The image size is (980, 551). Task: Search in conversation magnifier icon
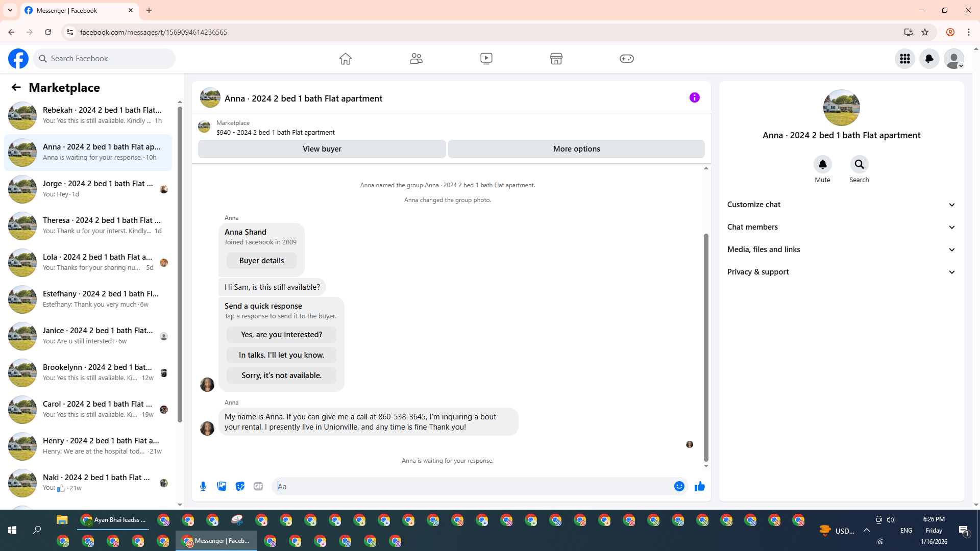(859, 164)
